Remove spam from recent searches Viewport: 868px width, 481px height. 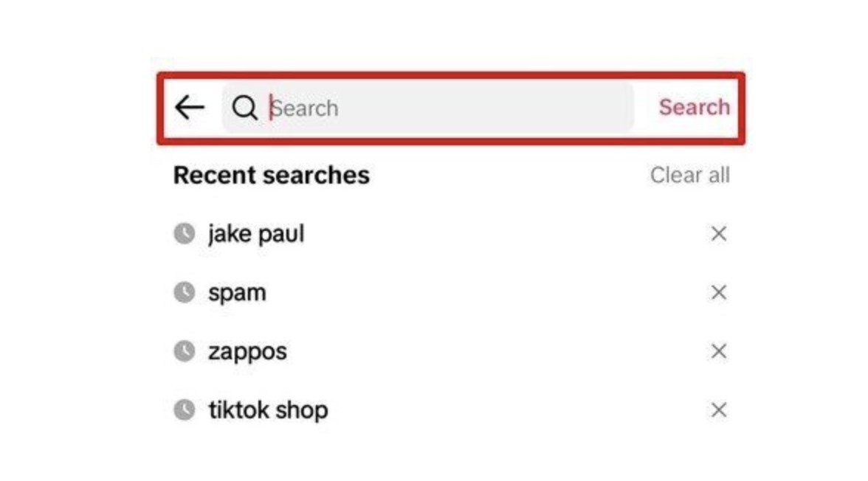(x=718, y=293)
